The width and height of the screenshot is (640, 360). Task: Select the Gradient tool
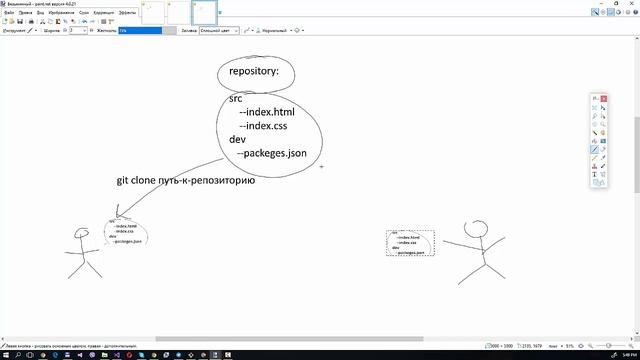pos(603,141)
